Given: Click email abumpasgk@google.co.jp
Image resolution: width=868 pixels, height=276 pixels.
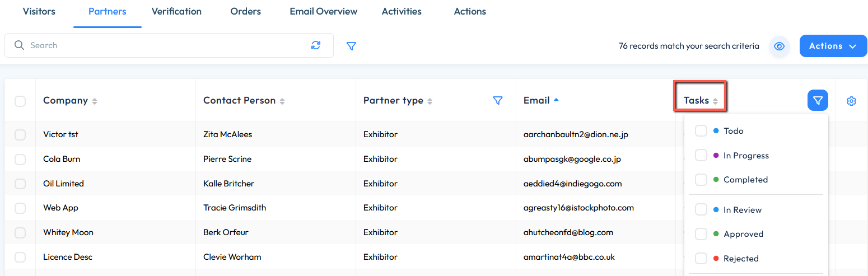Looking at the screenshot, I should 572,159.
